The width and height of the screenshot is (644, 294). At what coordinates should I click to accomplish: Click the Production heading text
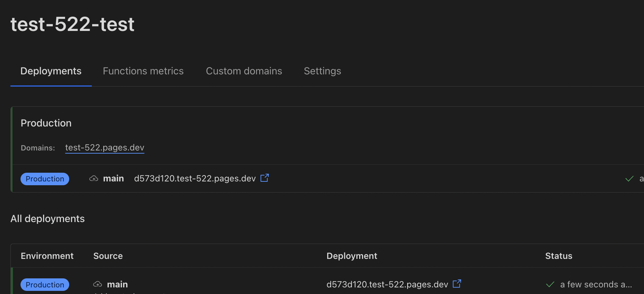coord(46,123)
